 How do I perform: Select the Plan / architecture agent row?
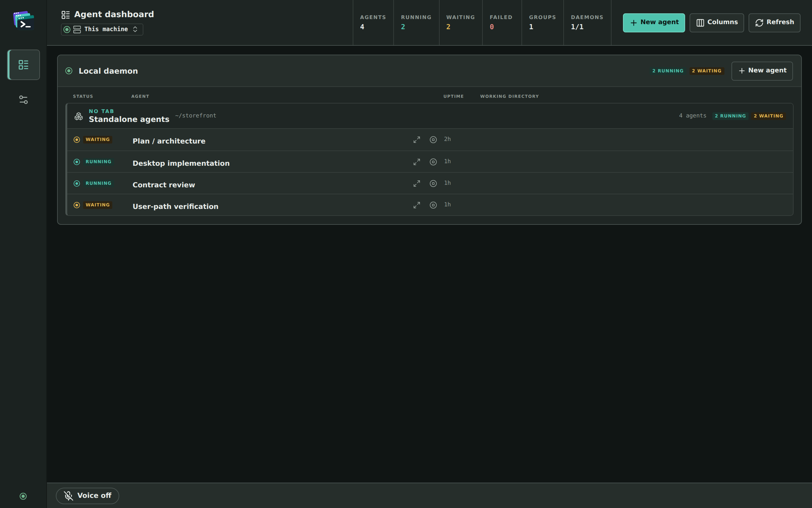(429, 140)
